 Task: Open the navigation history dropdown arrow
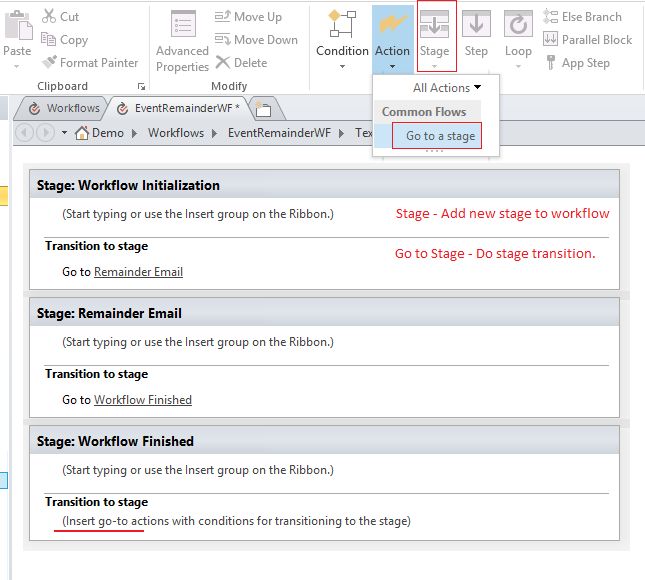(x=64, y=133)
